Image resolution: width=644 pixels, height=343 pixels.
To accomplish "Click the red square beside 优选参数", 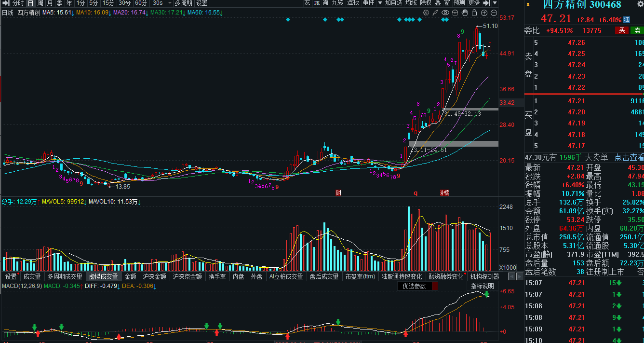I will (x=435, y=287).
